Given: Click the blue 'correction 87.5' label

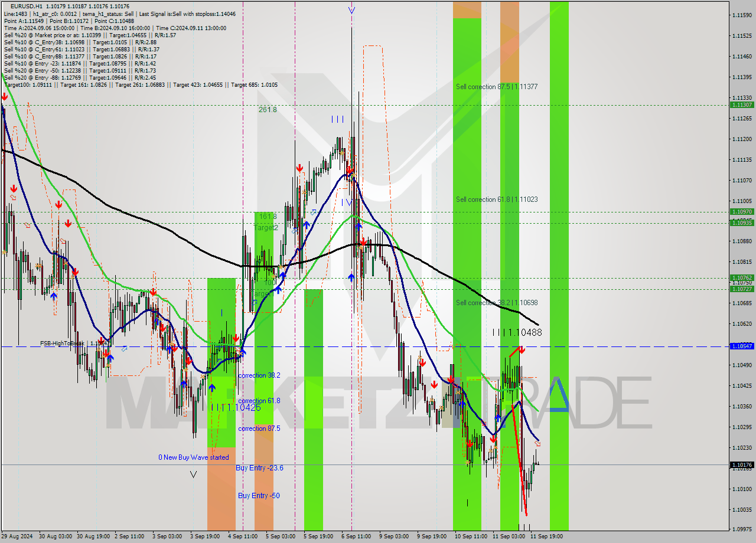Looking at the screenshot, I should pyautogui.click(x=259, y=428).
